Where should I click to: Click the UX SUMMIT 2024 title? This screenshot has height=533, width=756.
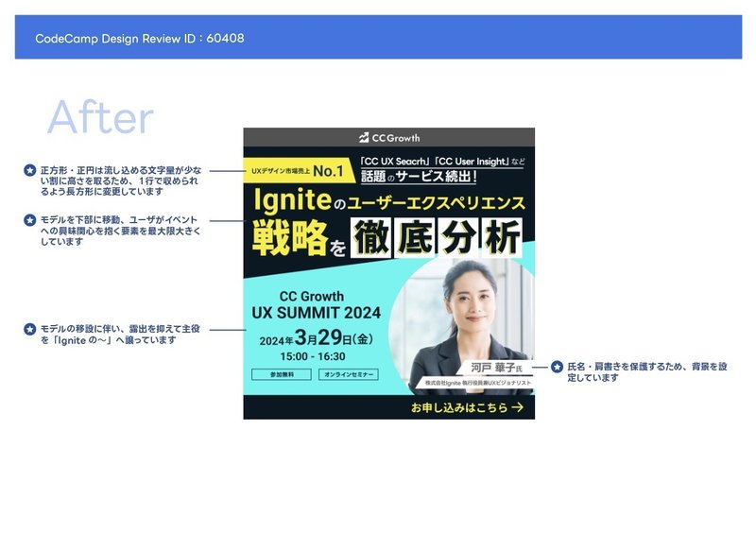click(317, 313)
